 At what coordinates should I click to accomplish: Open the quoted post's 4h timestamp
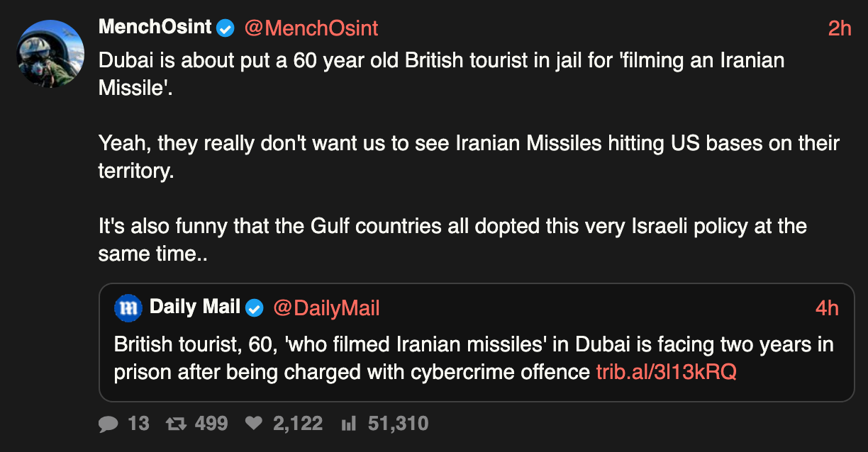tap(827, 308)
